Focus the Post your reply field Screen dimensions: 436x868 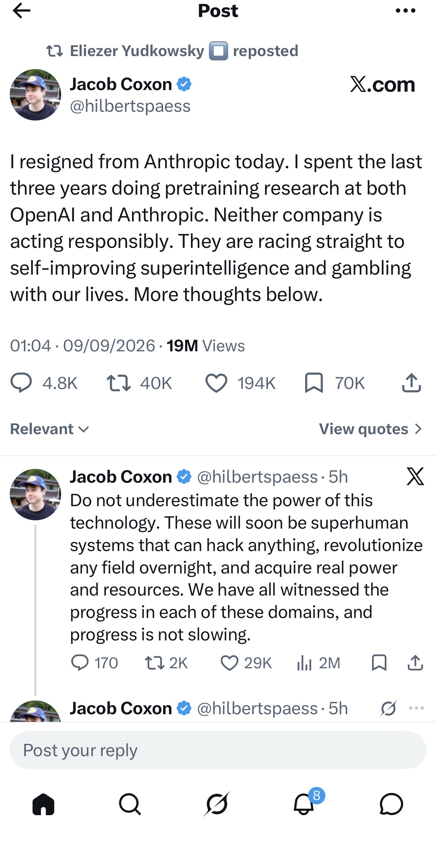click(x=218, y=750)
